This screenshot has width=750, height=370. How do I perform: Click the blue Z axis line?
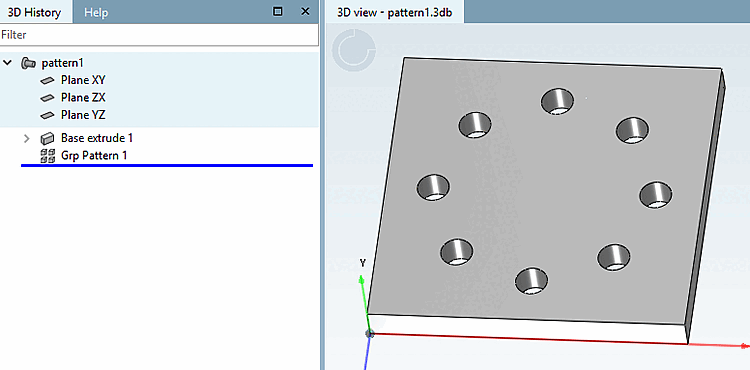368,353
